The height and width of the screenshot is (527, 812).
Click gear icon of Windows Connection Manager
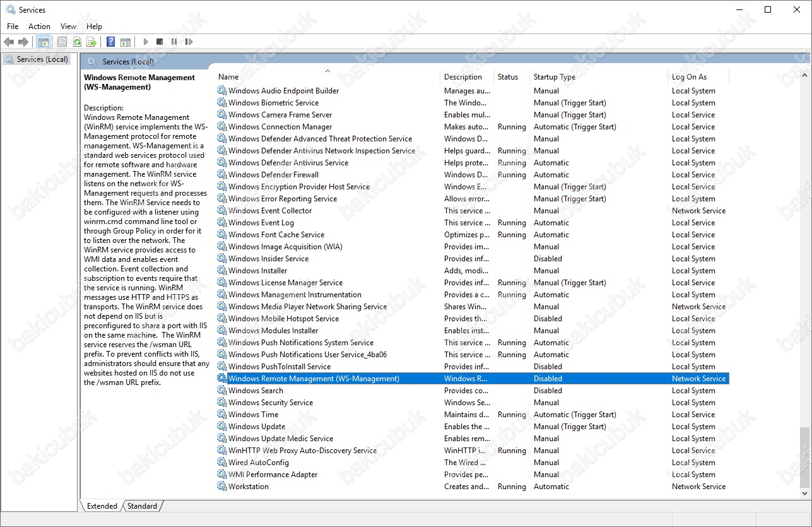pos(221,127)
